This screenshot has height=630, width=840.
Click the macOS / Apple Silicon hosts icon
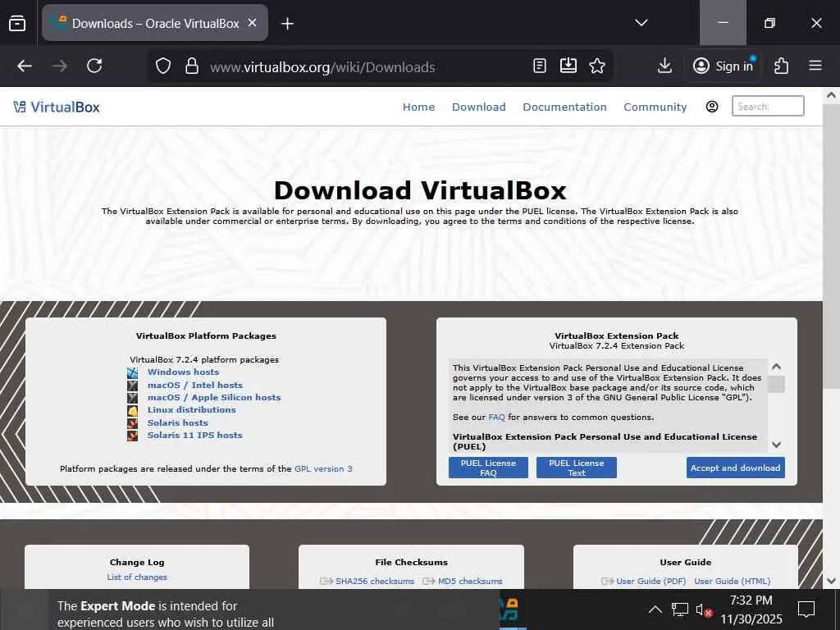tap(132, 398)
